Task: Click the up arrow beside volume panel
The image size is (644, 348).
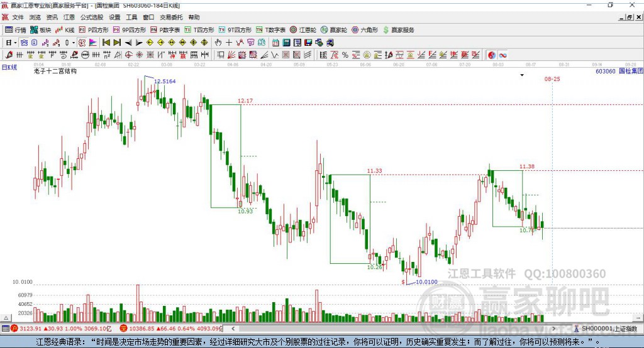Action: click(6, 318)
